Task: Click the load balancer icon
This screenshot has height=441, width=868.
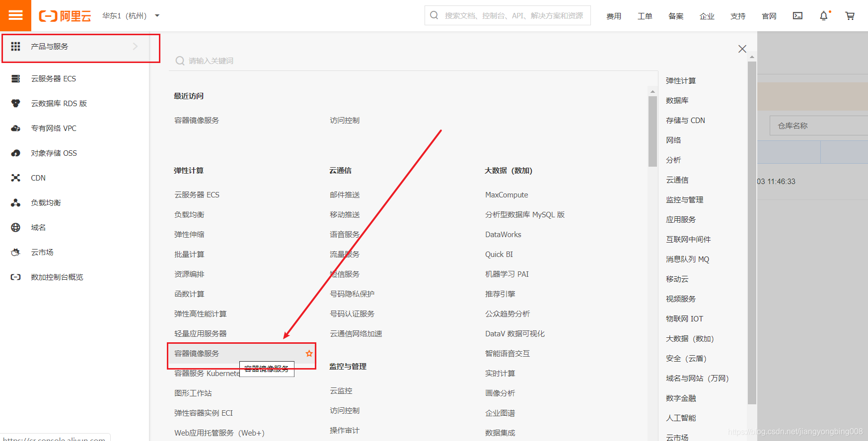Action: click(16, 202)
